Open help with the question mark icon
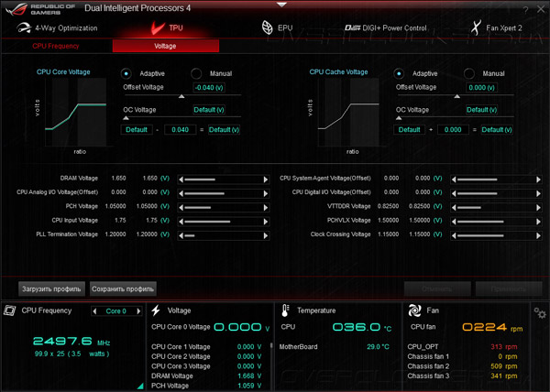 point(525,10)
